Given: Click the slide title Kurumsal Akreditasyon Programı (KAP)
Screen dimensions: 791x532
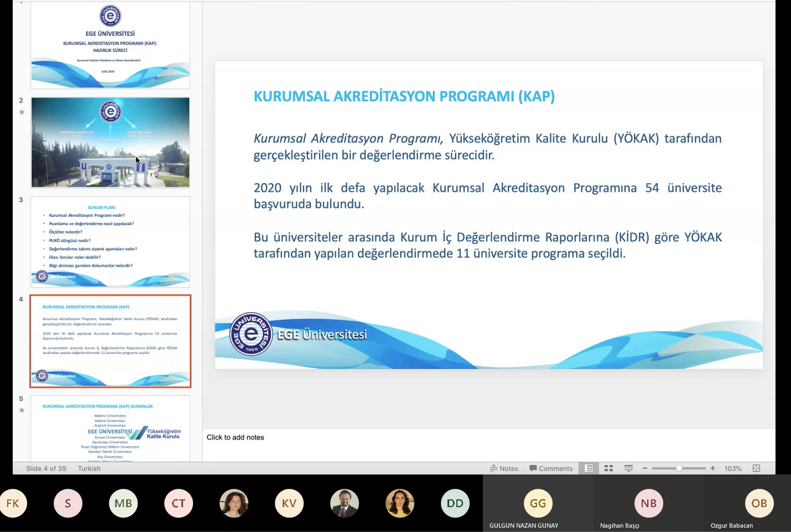Looking at the screenshot, I should point(404,96).
